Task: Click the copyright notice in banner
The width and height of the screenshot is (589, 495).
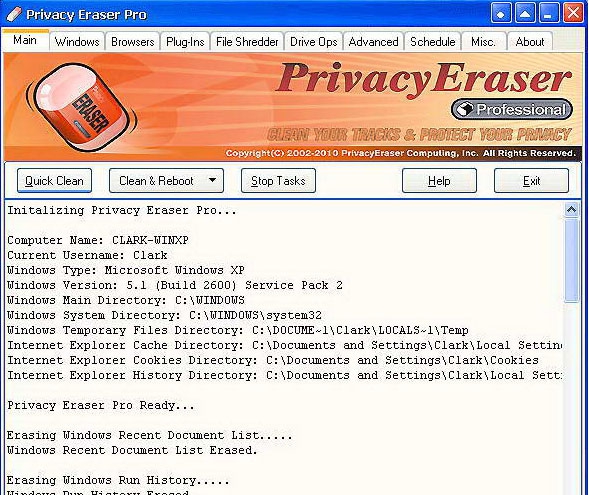Action: click(400, 153)
